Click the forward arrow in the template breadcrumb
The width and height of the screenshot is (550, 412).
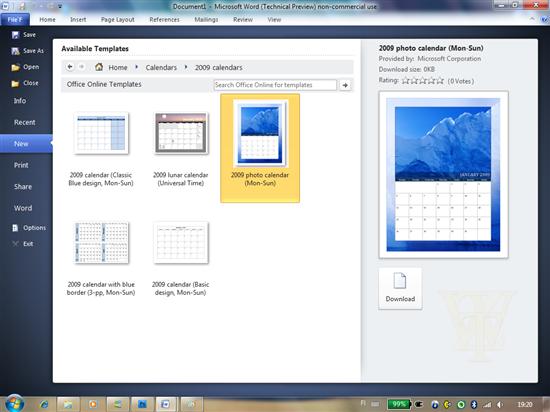[81, 67]
